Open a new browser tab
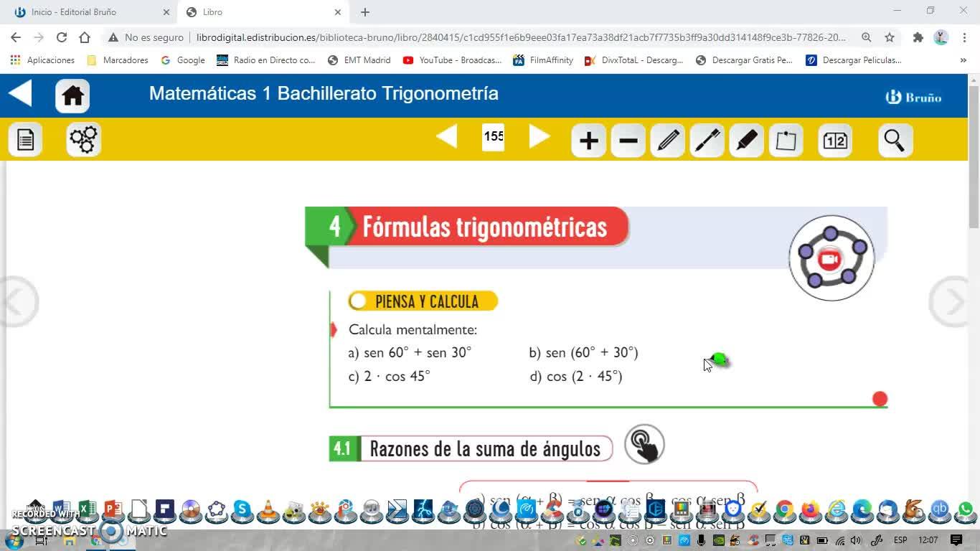 [x=365, y=12]
